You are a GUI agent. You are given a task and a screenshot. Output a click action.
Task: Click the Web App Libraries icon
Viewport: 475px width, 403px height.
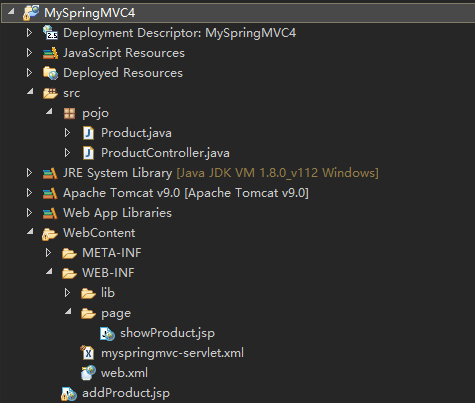[50, 213]
